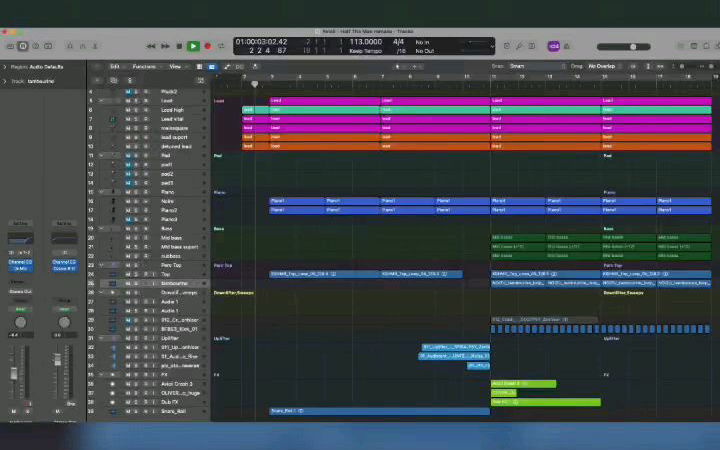Screen dimensions: 720x450
Task: Click the Rewind transport button
Action: 151,46
